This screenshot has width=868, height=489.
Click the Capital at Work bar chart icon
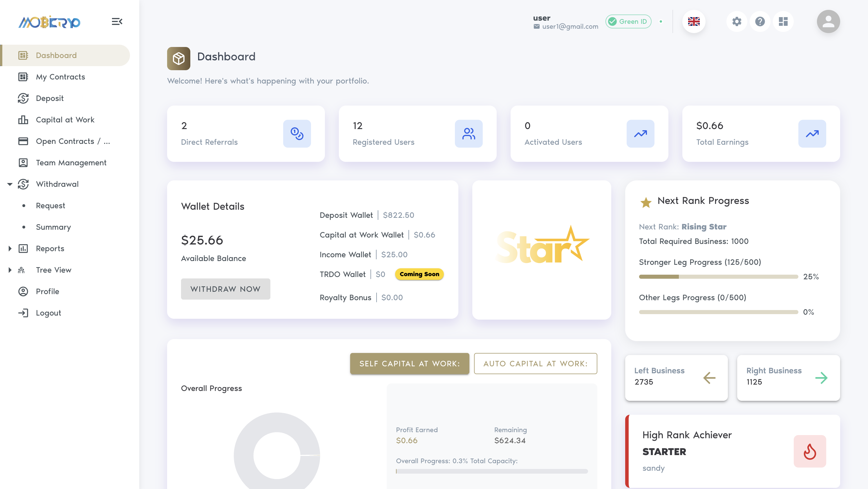click(23, 120)
